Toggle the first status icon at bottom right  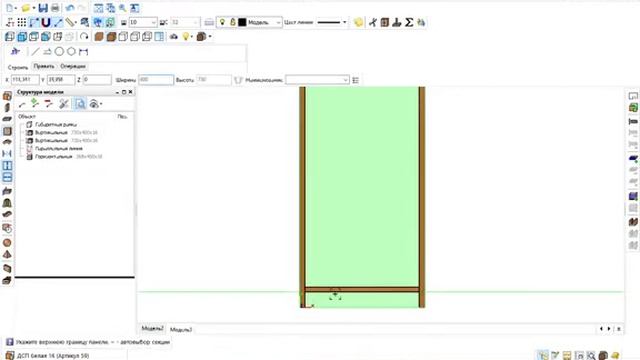[542, 356]
